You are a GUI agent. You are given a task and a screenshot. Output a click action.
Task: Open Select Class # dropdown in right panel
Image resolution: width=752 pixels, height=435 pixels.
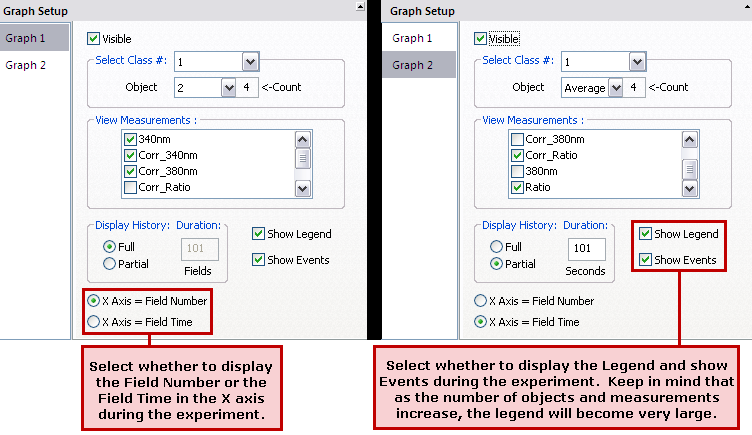[636, 62]
